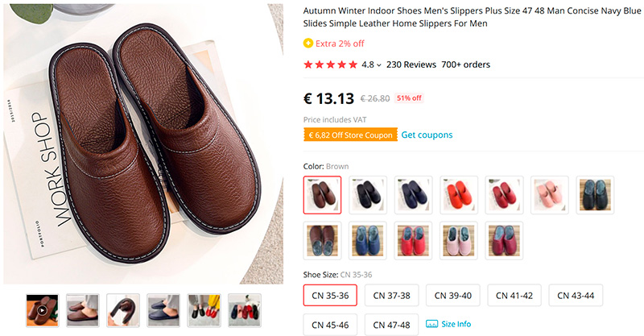This screenshot has height=336, width=644.
Task: Click the main brown slippers product image
Action: point(143,145)
